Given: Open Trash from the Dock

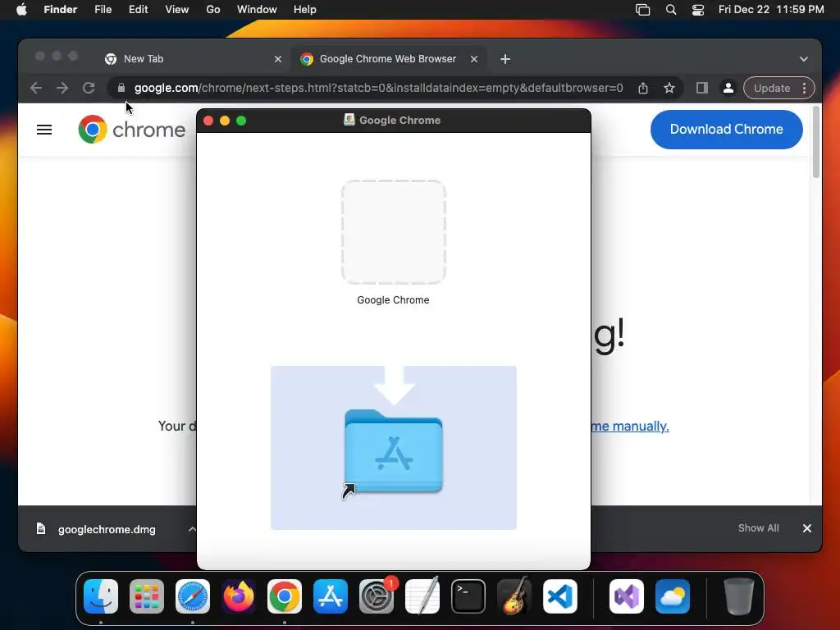Looking at the screenshot, I should tap(739, 596).
